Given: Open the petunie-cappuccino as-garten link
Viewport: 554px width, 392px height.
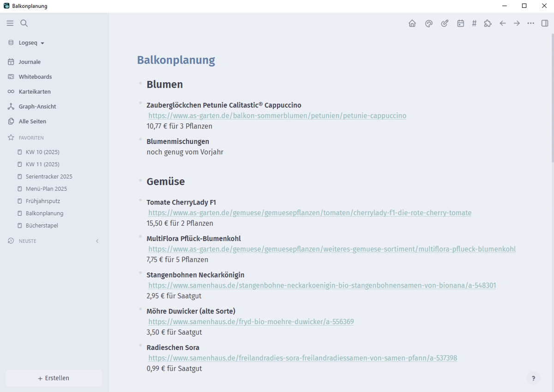Looking at the screenshot, I should tap(277, 116).
